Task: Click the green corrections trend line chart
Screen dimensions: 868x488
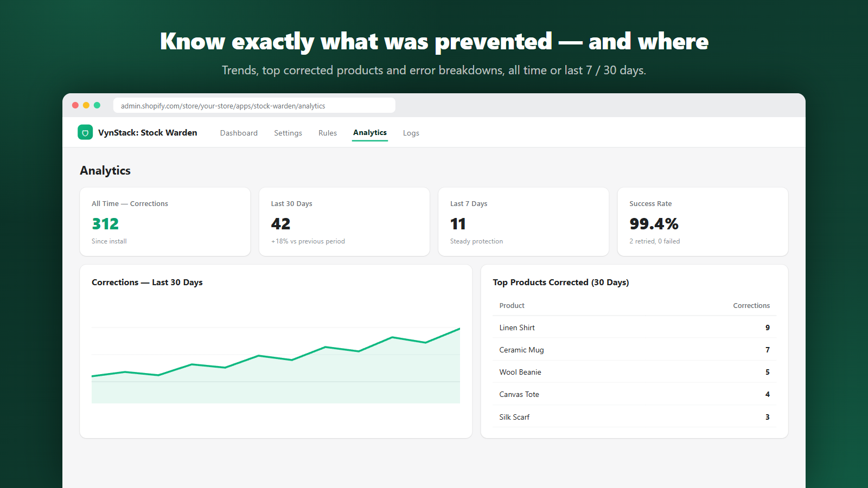Action: 276,365
